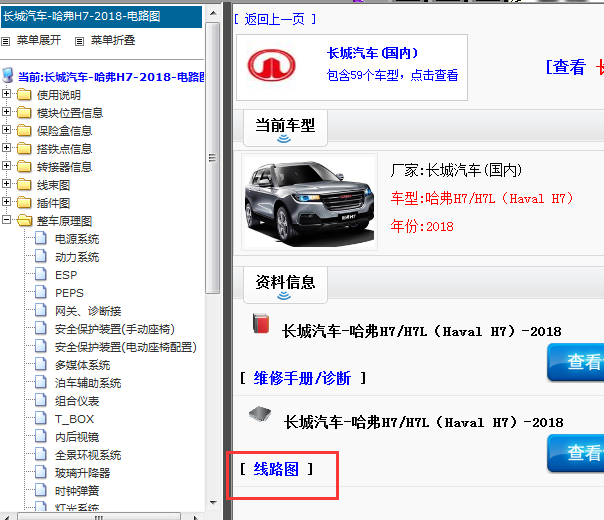
Task: Click the 菜单展开 icon
Action: point(5,41)
